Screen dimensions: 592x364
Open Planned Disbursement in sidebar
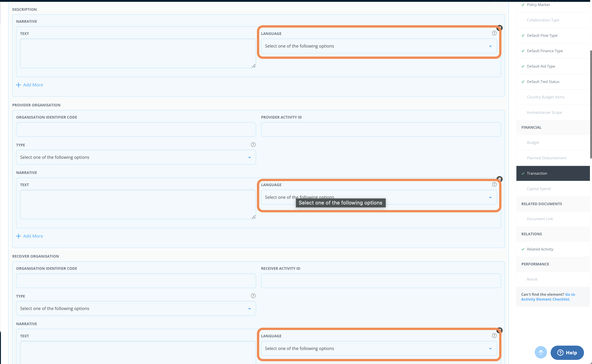pos(553,158)
